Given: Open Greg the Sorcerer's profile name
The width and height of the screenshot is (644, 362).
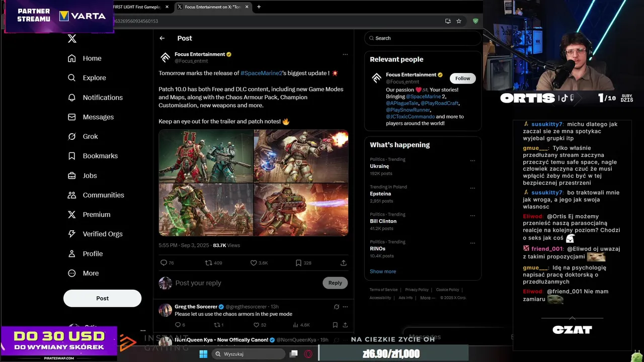Looking at the screenshot, I should [x=196, y=307].
